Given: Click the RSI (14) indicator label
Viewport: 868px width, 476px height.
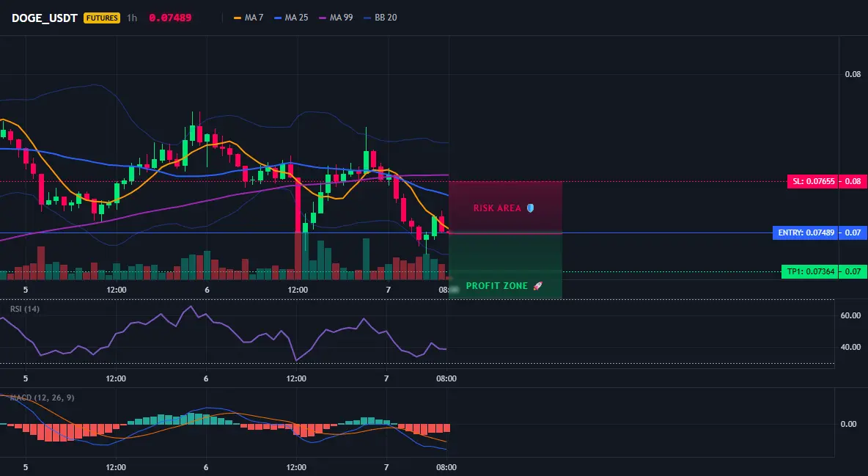Looking at the screenshot, I should [x=25, y=309].
